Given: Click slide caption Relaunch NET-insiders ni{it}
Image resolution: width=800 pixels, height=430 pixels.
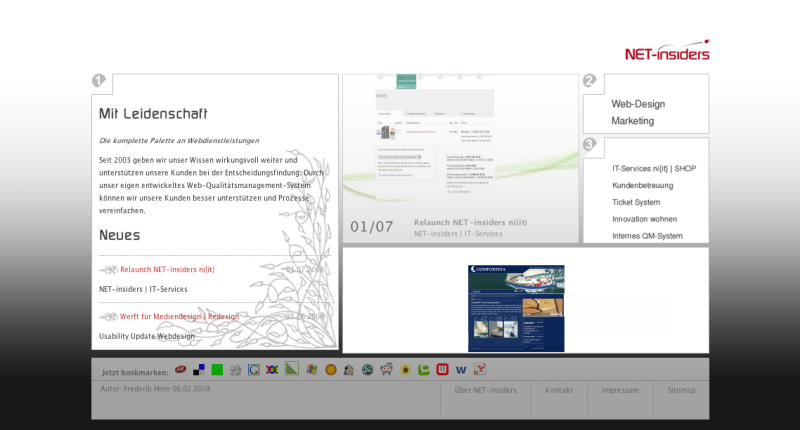Looking at the screenshot, I should coord(470,222).
